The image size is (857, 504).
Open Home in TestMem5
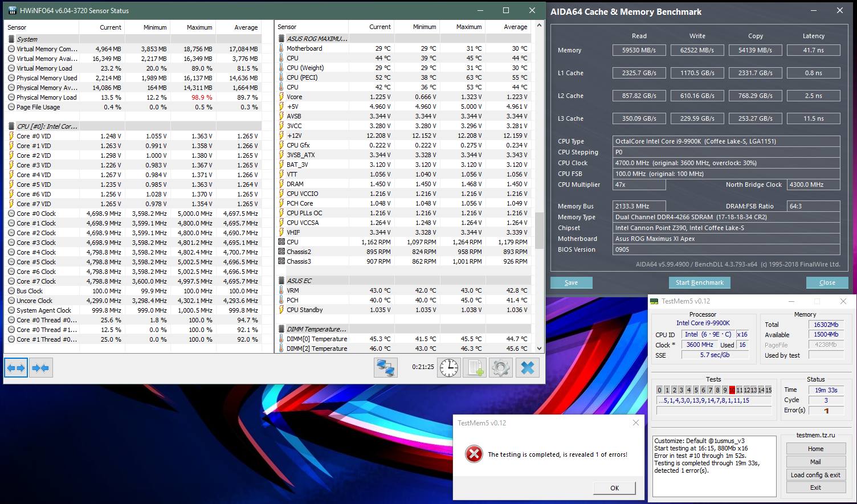815,449
